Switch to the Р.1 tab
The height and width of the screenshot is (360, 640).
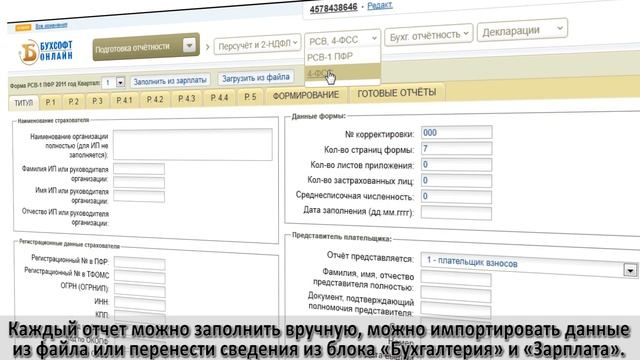51,102
